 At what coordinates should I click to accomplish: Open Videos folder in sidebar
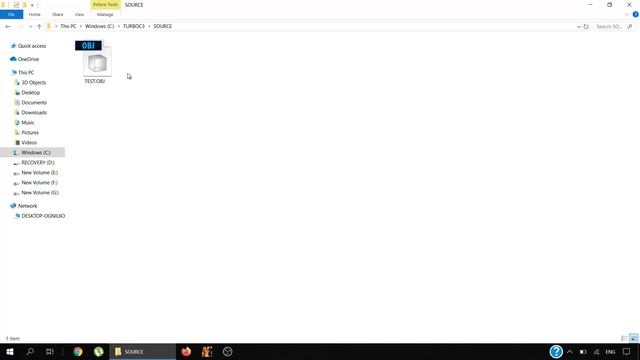29,142
